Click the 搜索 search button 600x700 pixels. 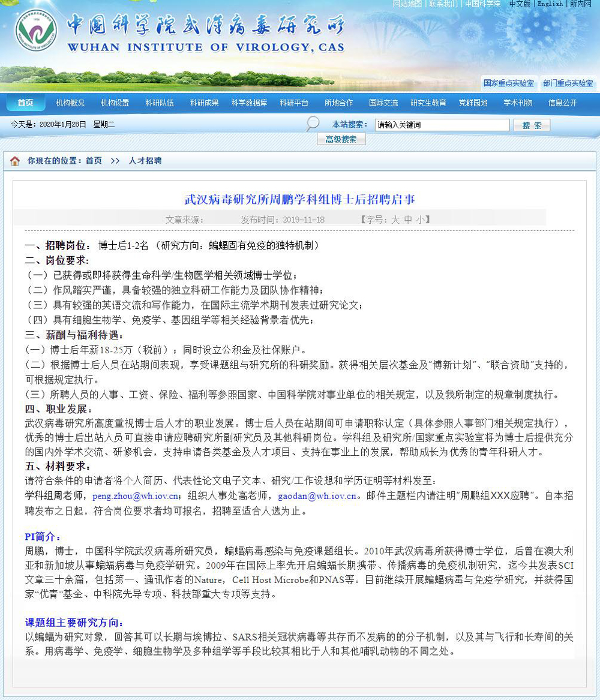(532, 125)
